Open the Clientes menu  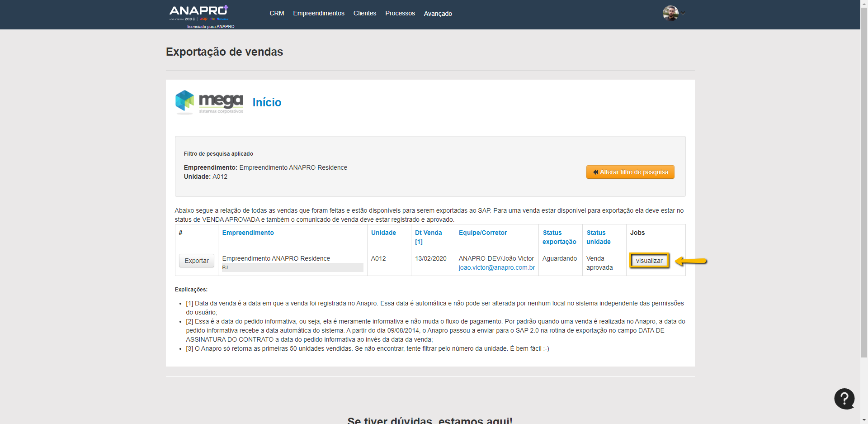[364, 14]
